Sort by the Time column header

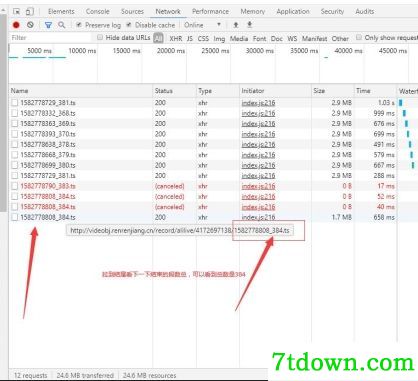tap(375, 91)
